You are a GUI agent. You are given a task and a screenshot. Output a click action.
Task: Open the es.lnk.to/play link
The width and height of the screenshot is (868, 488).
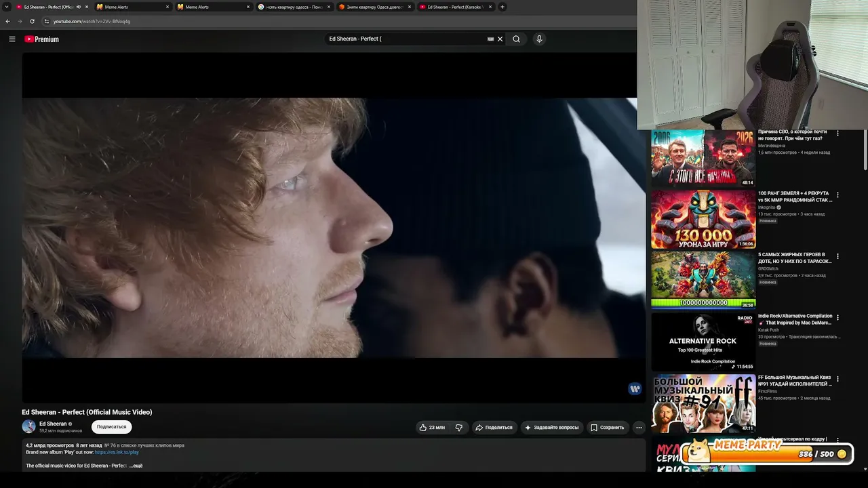[x=117, y=452]
